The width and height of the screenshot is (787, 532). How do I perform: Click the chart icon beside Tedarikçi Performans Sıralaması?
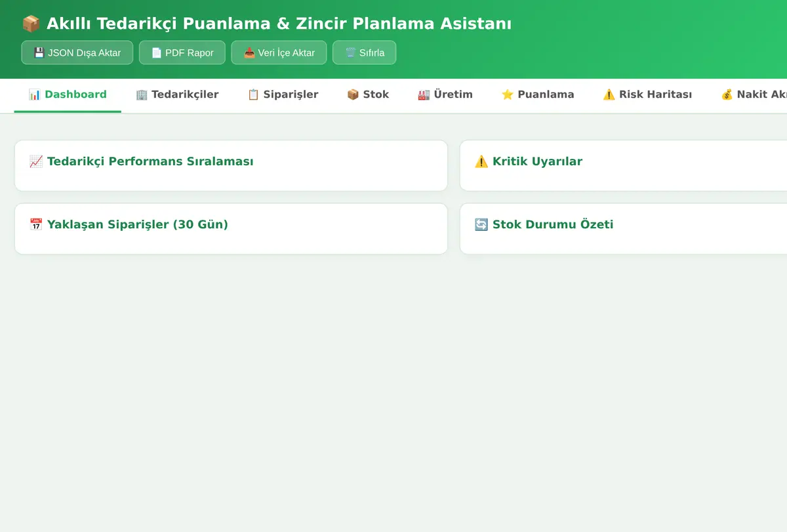pyautogui.click(x=36, y=161)
